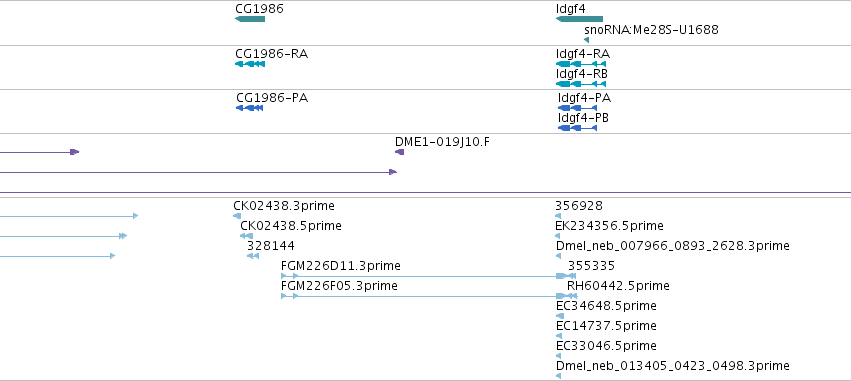Click the EC34648.5prime EST marker
The image size is (851, 381).
[x=560, y=316]
